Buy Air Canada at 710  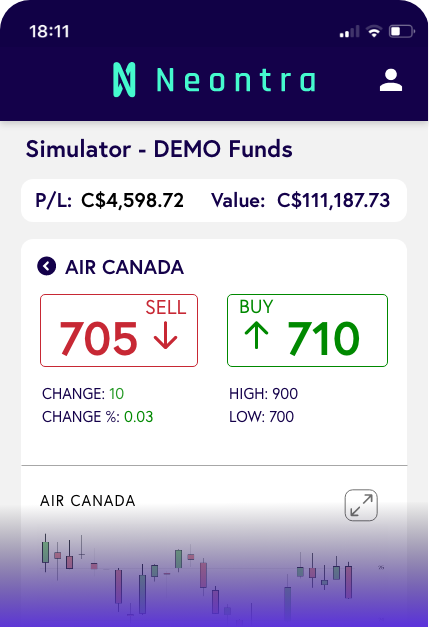pyautogui.click(x=307, y=330)
